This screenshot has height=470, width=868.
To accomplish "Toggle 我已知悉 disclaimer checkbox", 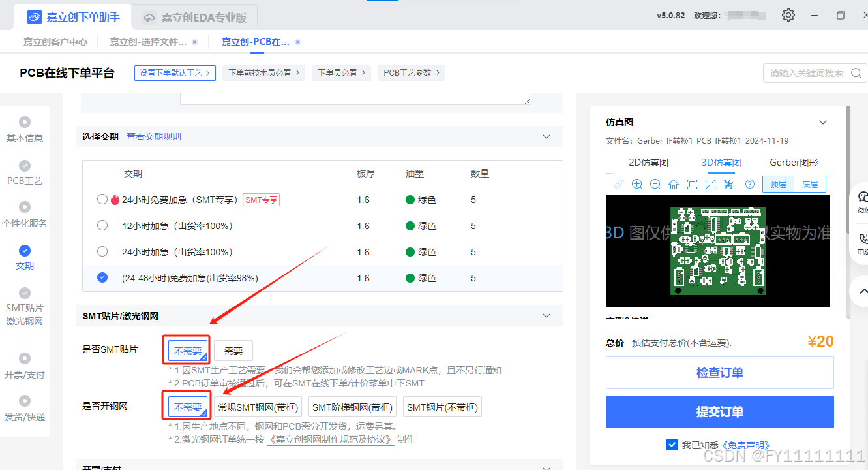I will [672, 445].
